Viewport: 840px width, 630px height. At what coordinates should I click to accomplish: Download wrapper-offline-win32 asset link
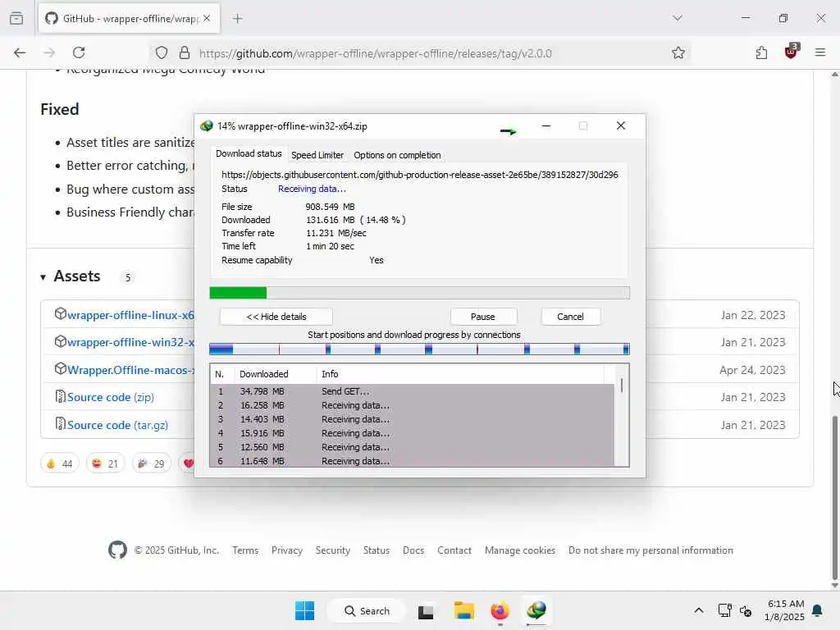(130, 342)
